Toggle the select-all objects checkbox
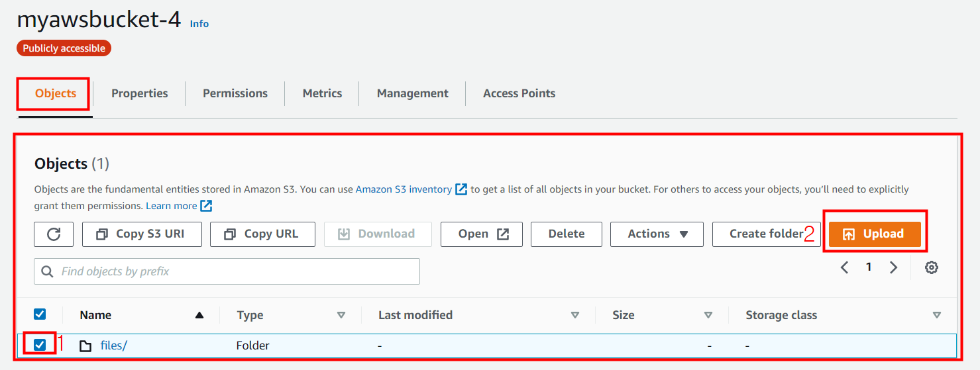 [40, 314]
